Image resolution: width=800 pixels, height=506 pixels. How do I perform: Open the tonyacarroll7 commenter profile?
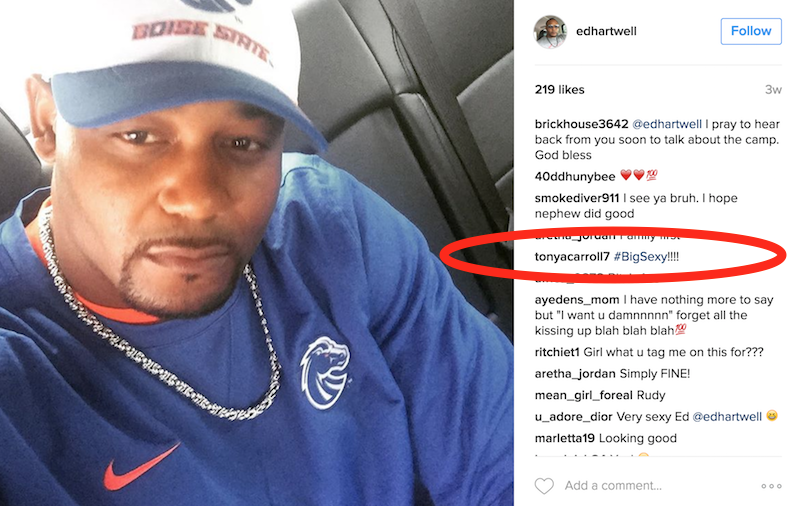[x=572, y=257]
